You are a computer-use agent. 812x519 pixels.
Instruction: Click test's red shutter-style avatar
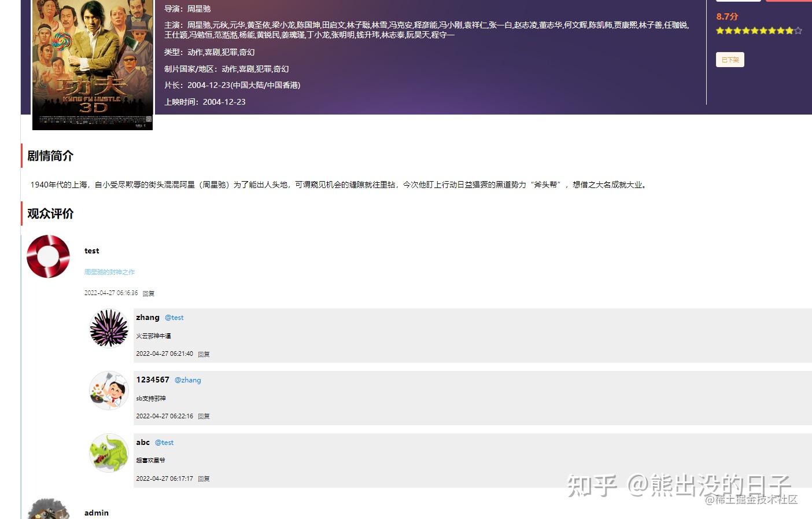tap(48, 256)
